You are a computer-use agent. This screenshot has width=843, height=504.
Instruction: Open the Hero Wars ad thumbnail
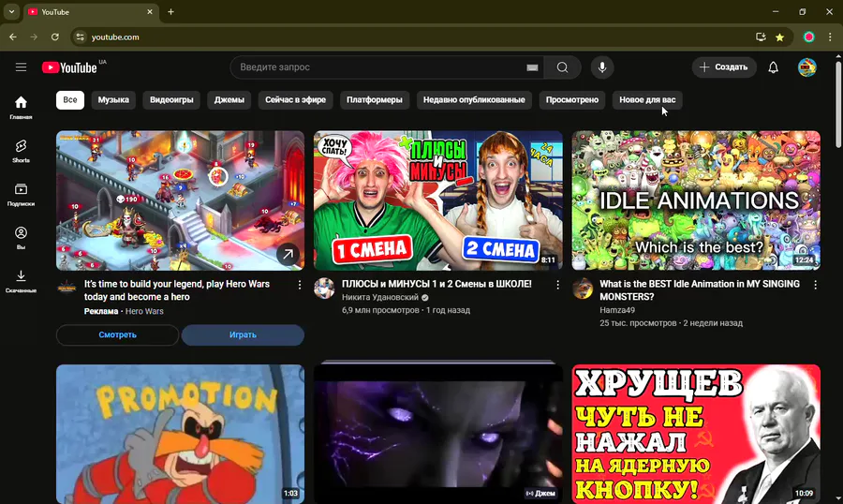coord(180,200)
